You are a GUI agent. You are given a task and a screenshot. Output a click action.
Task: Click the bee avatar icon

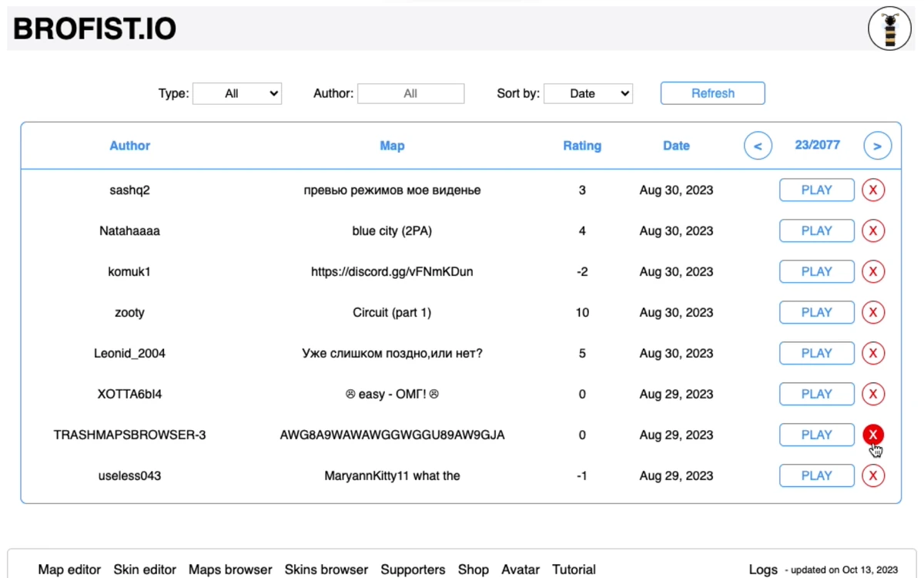coord(889,29)
